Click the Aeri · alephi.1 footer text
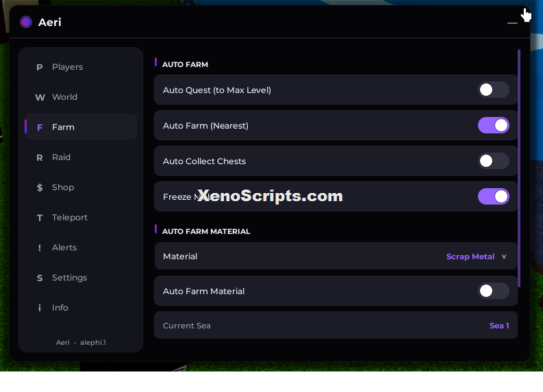 81,342
